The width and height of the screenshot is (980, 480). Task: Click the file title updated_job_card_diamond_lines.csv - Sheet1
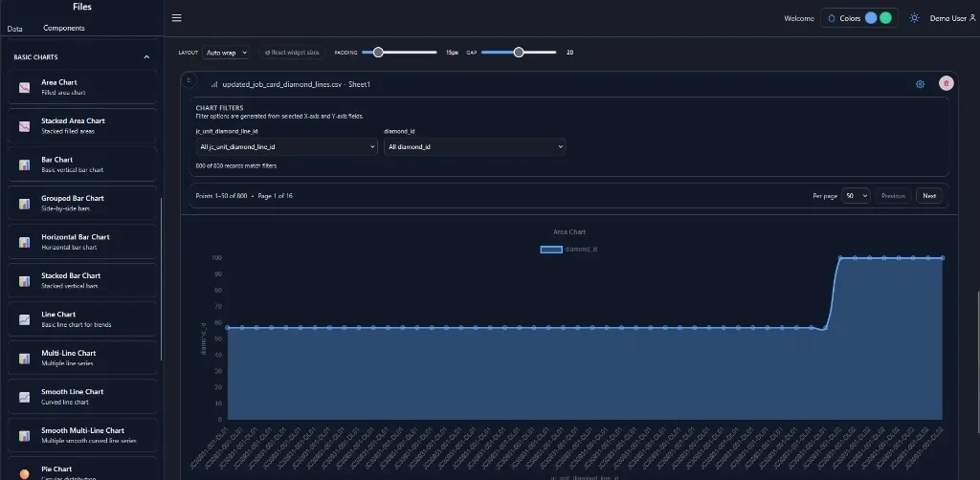click(297, 84)
